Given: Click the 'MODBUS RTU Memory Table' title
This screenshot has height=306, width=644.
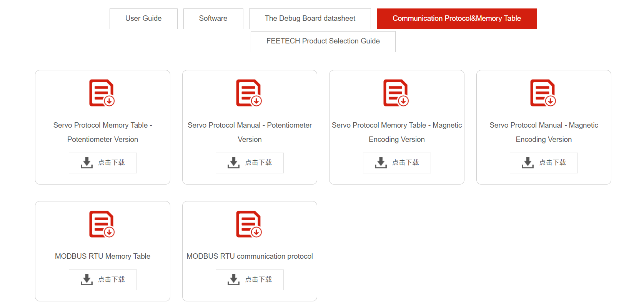Looking at the screenshot, I should tap(103, 256).
